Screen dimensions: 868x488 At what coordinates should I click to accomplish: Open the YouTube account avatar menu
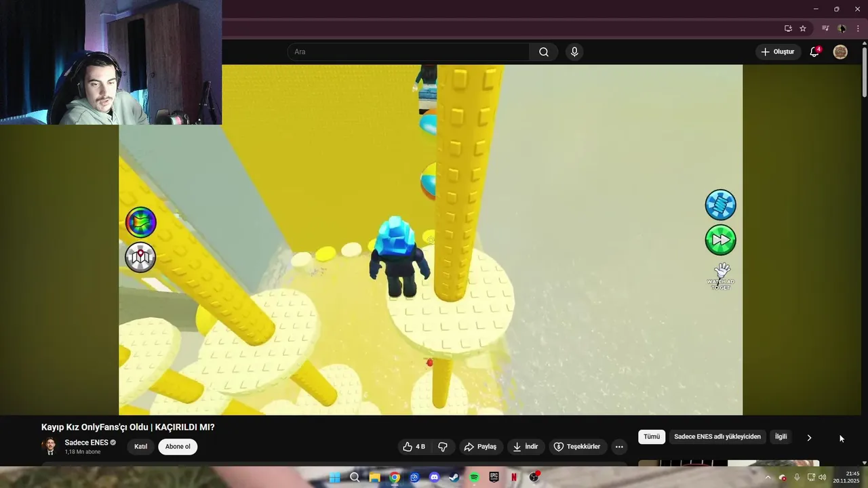[x=840, y=52]
